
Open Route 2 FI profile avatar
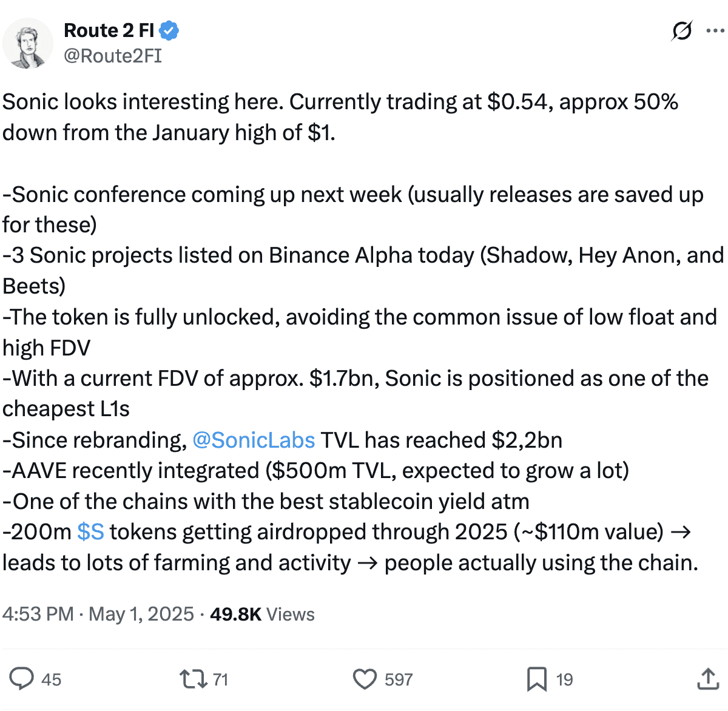[x=27, y=43]
